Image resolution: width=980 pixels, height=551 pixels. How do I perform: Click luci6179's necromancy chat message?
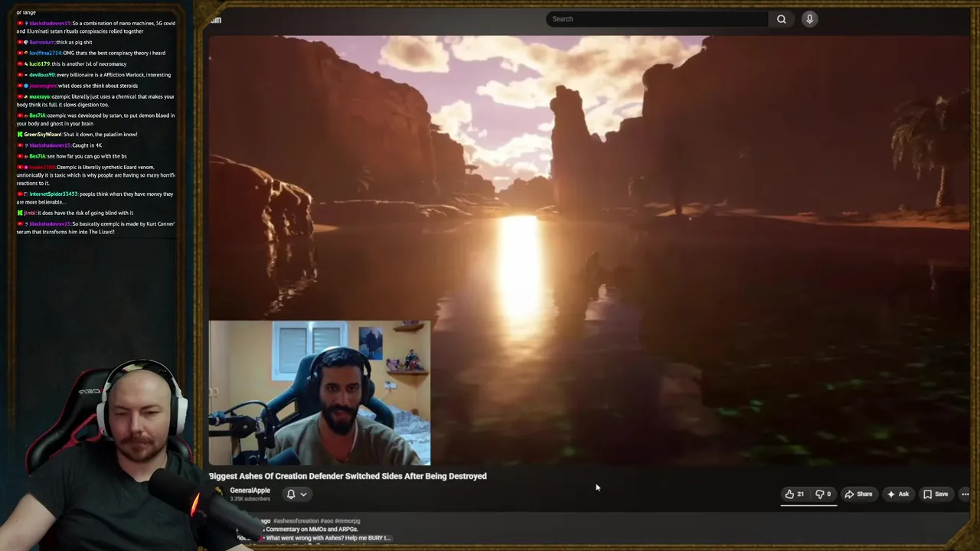click(71, 64)
